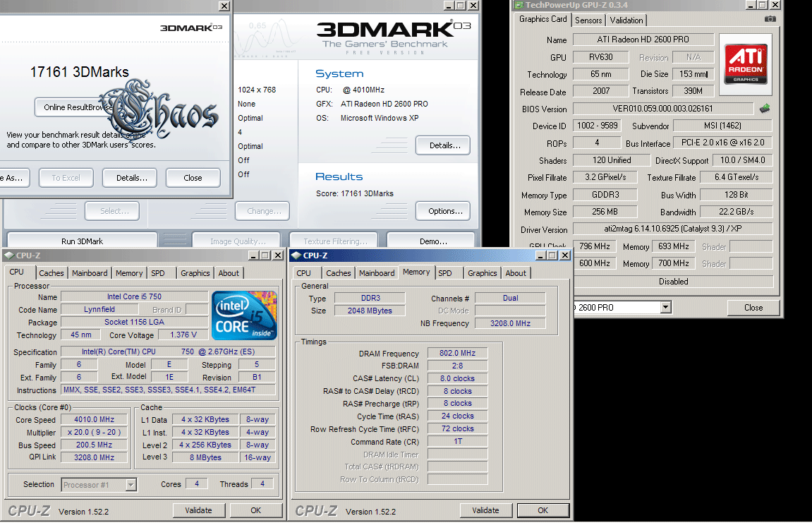The width and height of the screenshot is (812, 523).
Task: Open the GPU-Z card selection dropdown
Action: (666, 307)
